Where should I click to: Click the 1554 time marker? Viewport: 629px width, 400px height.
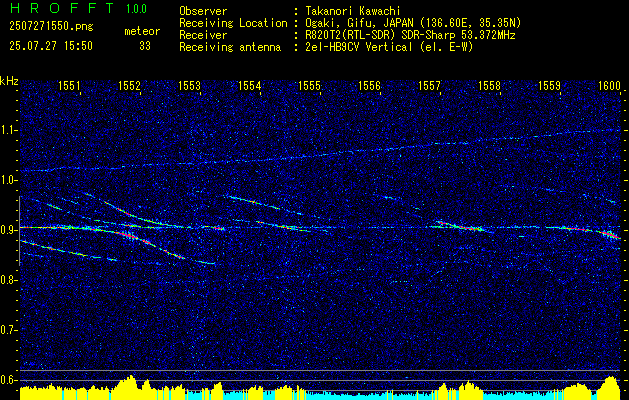click(x=250, y=85)
